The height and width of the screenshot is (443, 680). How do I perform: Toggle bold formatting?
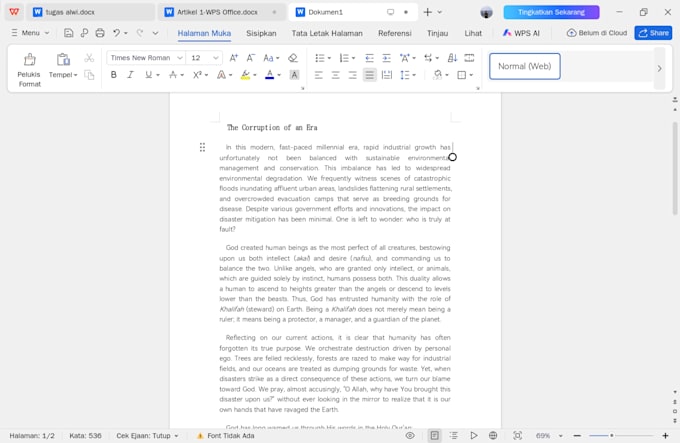[114, 75]
